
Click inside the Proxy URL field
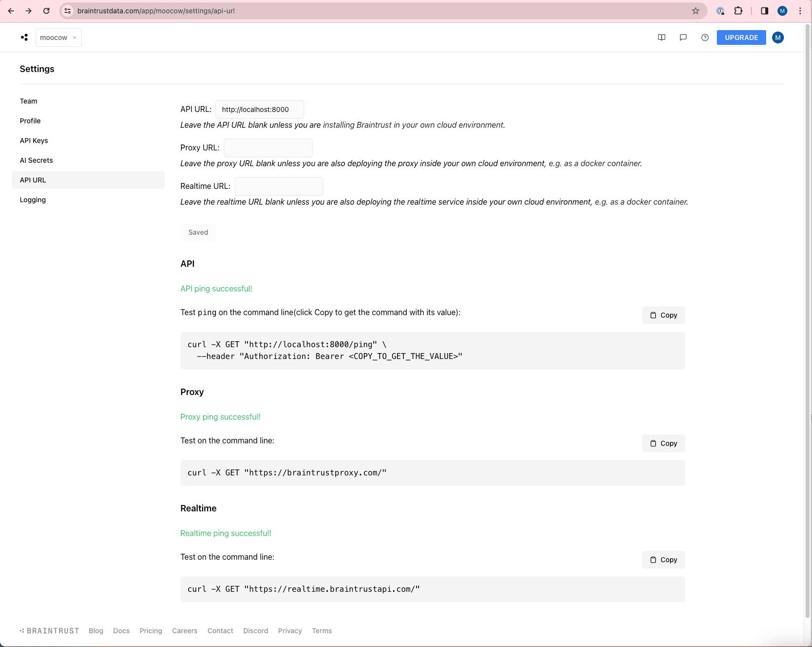pos(268,147)
